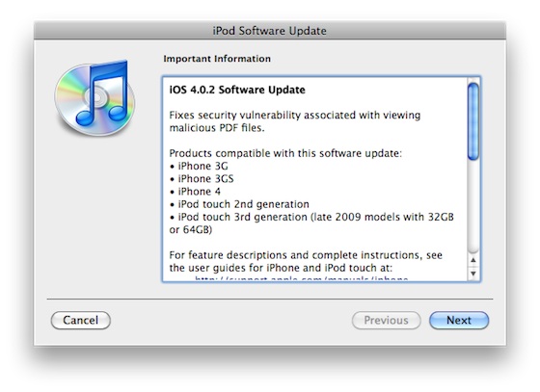Click the Next button

[x=459, y=320]
